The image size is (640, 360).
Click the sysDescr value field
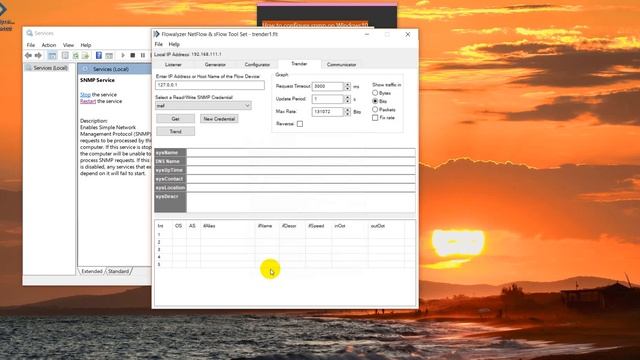(x=301, y=202)
